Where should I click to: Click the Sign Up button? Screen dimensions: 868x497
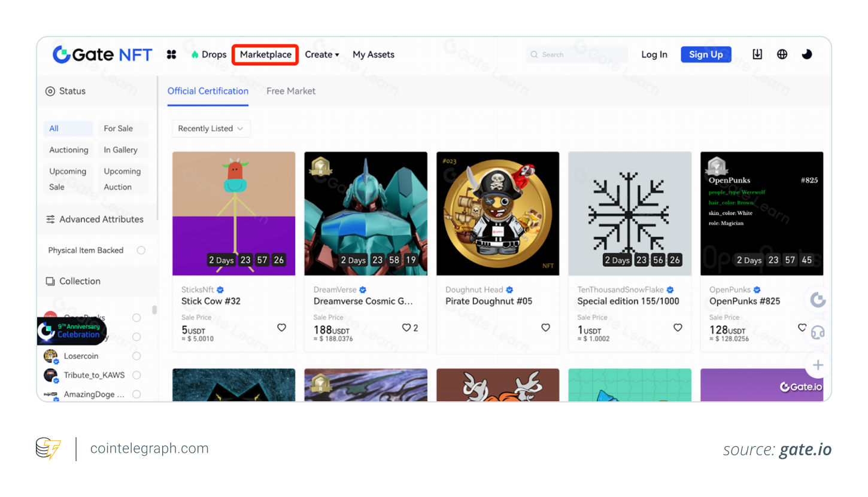[706, 54]
